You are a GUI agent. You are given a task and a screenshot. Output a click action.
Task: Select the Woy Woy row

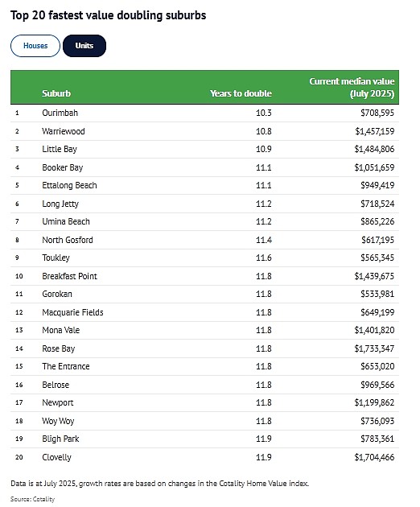pyautogui.click(x=204, y=421)
